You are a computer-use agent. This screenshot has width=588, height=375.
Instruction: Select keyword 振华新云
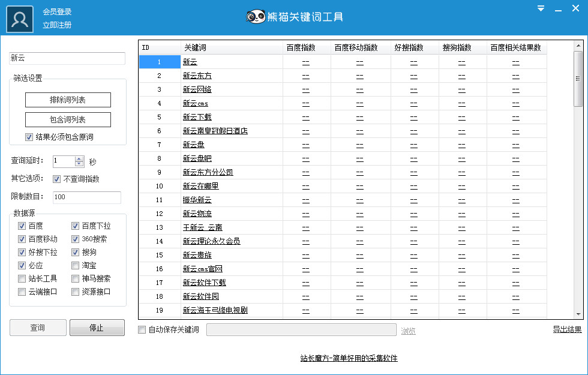pos(197,200)
